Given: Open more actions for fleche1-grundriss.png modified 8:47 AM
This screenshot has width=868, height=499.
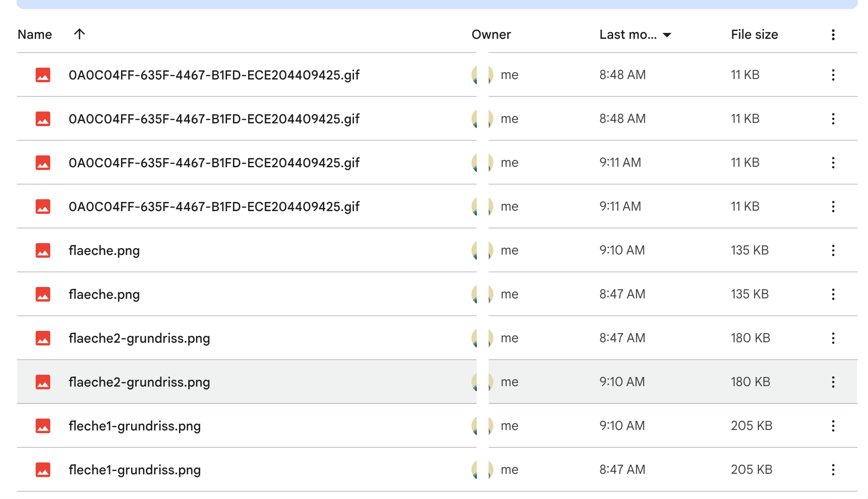Looking at the screenshot, I should [833, 470].
